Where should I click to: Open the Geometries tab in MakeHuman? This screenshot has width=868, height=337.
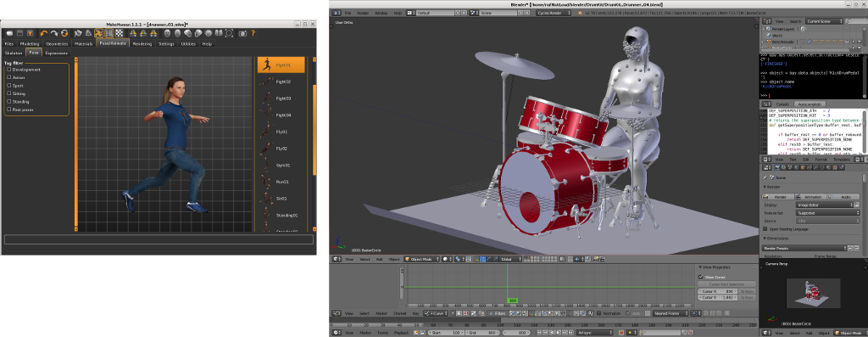tap(57, 44)
